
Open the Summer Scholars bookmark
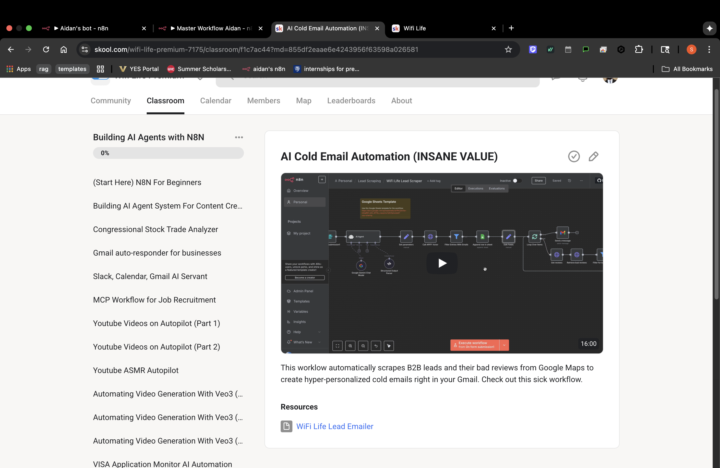[199, 69]
